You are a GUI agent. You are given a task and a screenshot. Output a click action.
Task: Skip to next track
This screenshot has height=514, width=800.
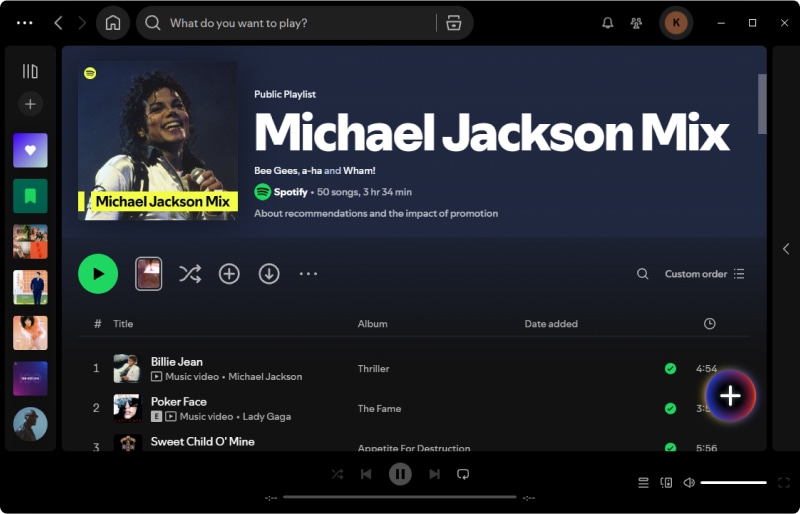click(434, 474)
